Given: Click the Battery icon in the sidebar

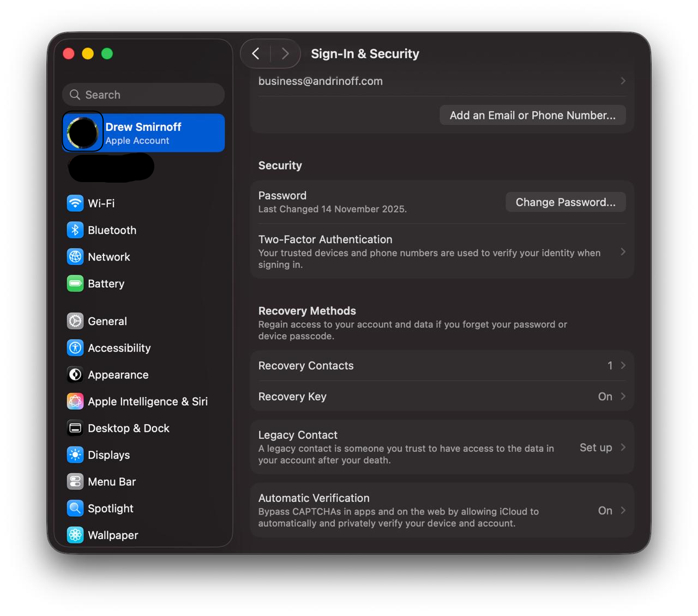Looking at the screenshot, I should pos(75,283).
